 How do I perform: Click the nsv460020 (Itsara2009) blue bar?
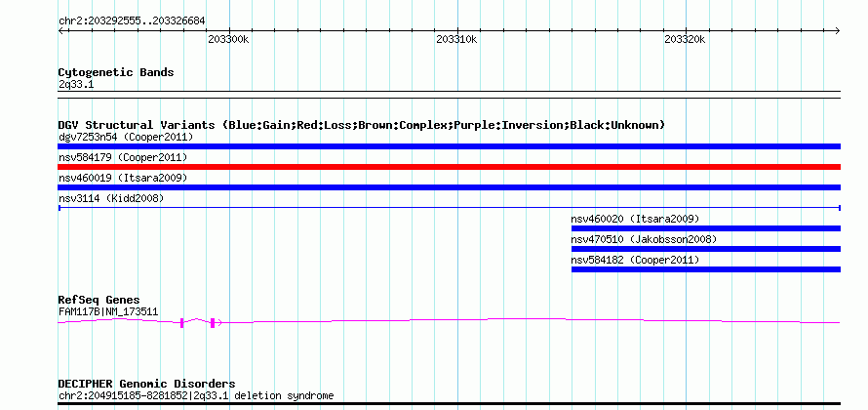(x=706, y=228)
